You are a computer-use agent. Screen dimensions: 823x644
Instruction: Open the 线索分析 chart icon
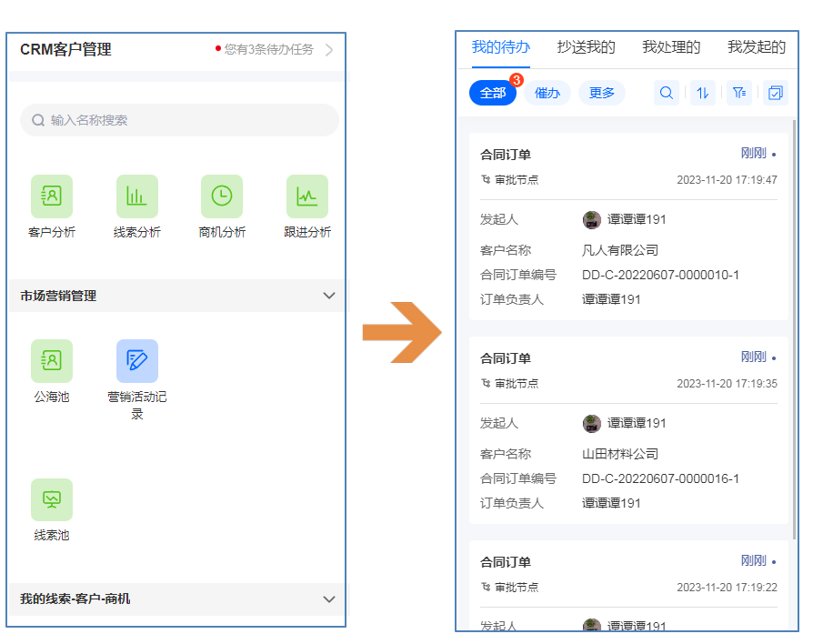[136, 196]
